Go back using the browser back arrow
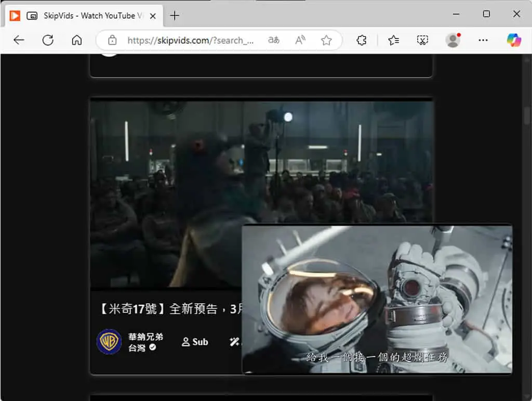The image size is (532, 401). click(x=19, y=40)
